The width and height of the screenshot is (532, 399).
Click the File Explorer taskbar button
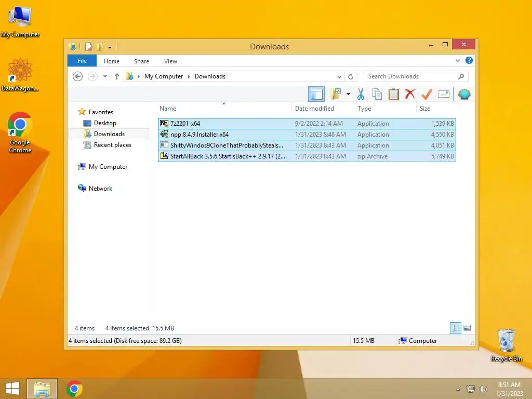click(x=42, y=389)
